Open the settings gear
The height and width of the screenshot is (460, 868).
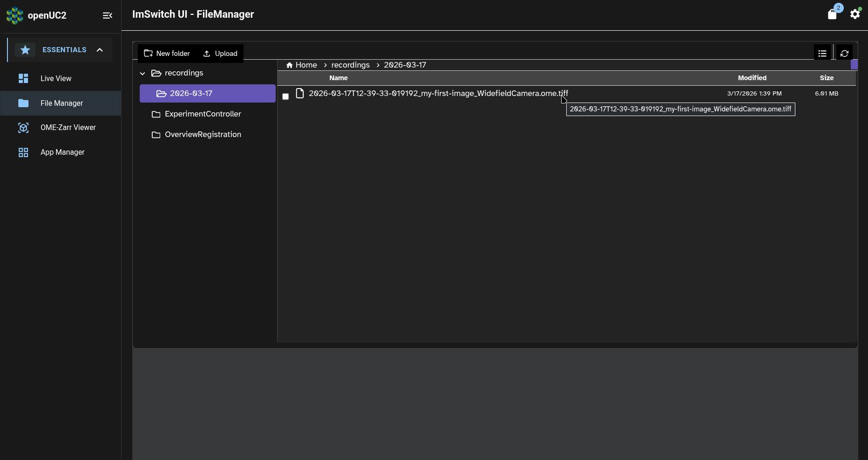pyautogui.click(x=855, y=14)
